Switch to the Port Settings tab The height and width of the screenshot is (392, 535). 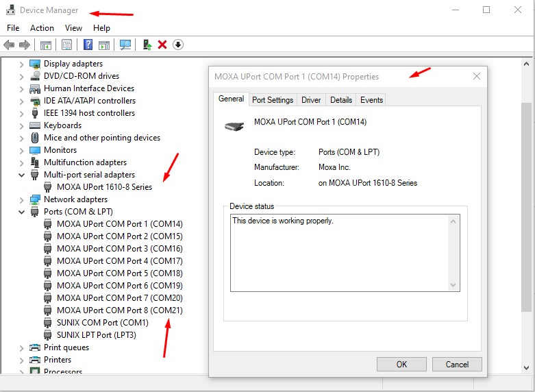click(273, 100)
